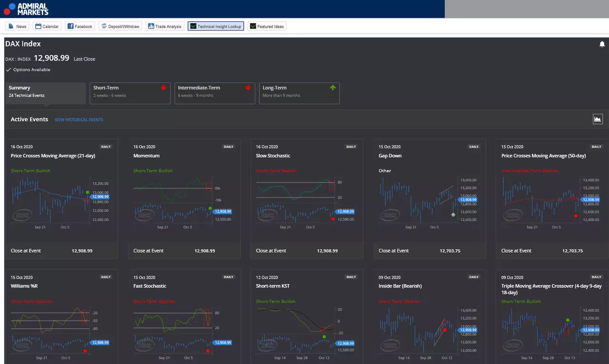Click DAILY badge on Gap Down card
Viewport: 609px width, 364px height.
click(474, 147)
